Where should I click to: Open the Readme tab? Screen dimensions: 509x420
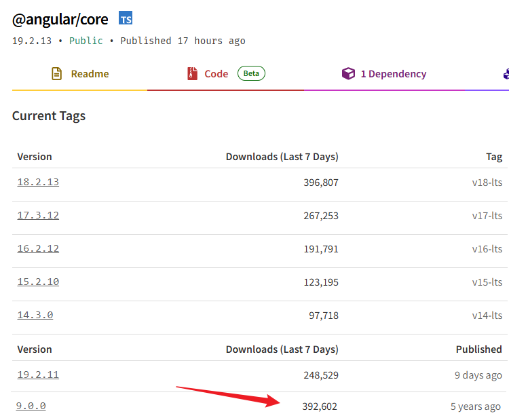(80, 74)
